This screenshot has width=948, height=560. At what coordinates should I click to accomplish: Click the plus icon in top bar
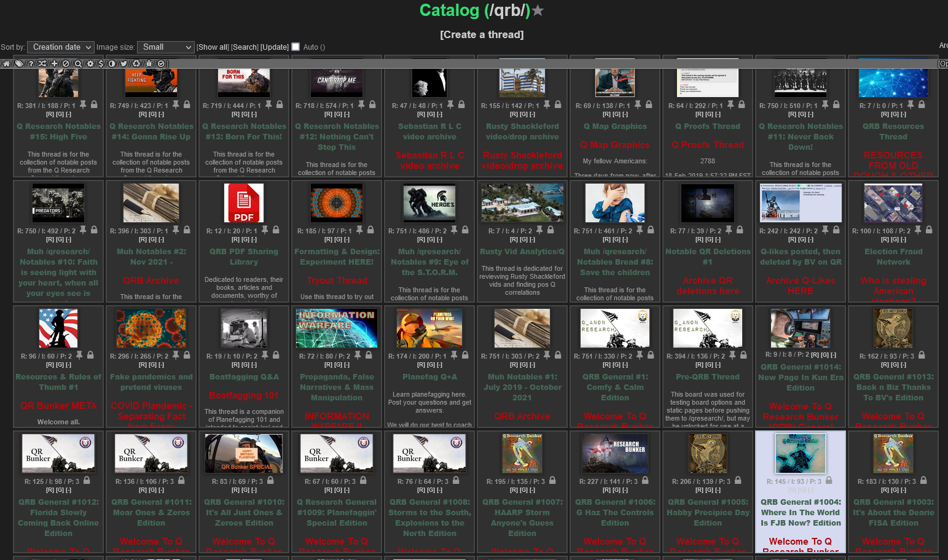(54, 64)
